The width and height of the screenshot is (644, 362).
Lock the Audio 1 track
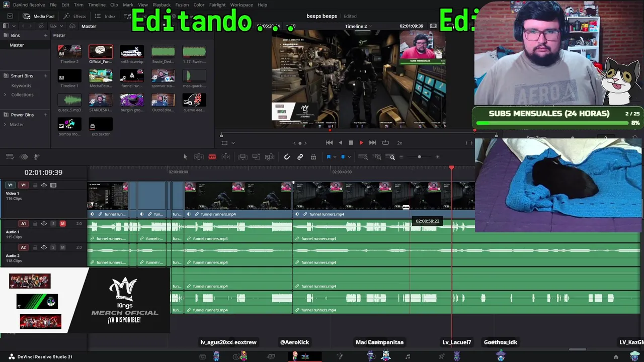pyautogui.click(x=35, y=223)
